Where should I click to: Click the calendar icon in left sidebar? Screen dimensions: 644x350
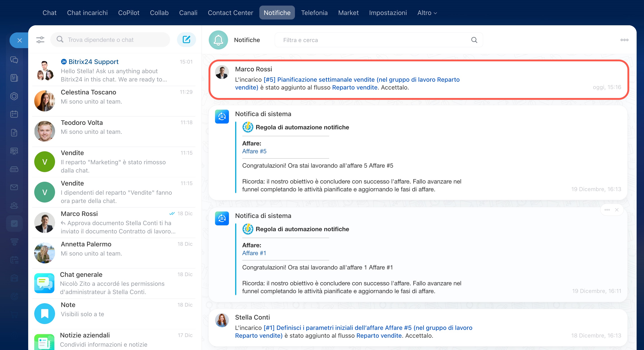coord(14,114)
